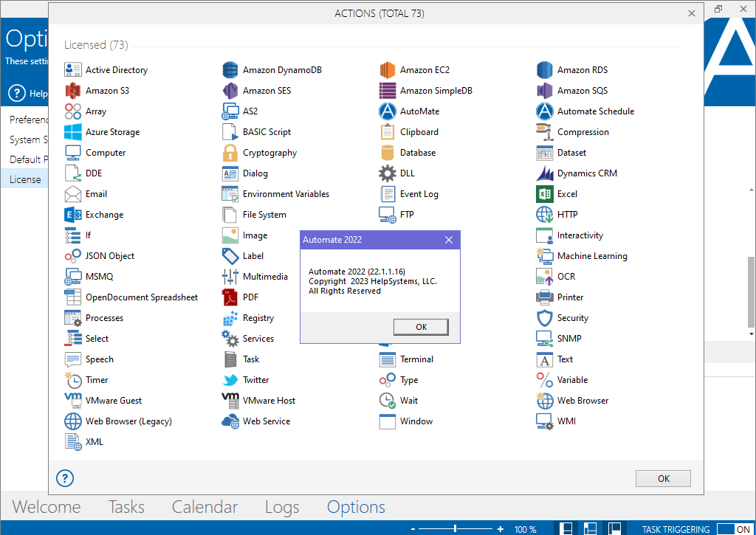Click the Interactivity label
756x535 pixels.
[580, 235]
